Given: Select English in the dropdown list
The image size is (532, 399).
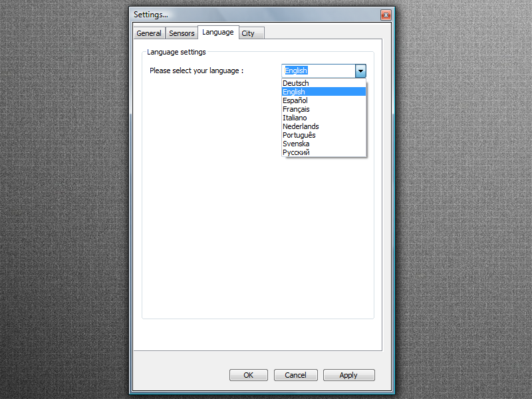Looking at the screenshot, I should point(294,92).
